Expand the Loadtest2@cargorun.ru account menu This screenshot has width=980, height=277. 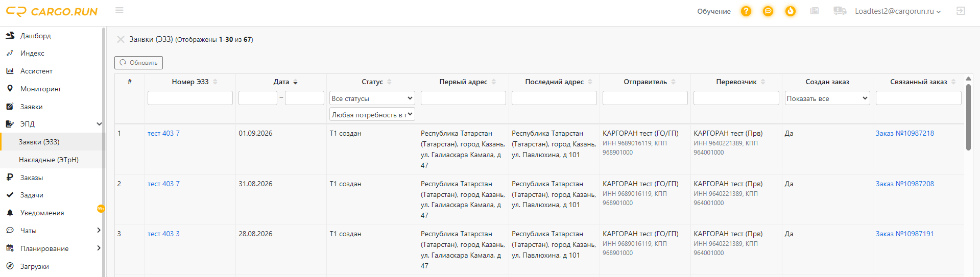[x=898, y=11]
